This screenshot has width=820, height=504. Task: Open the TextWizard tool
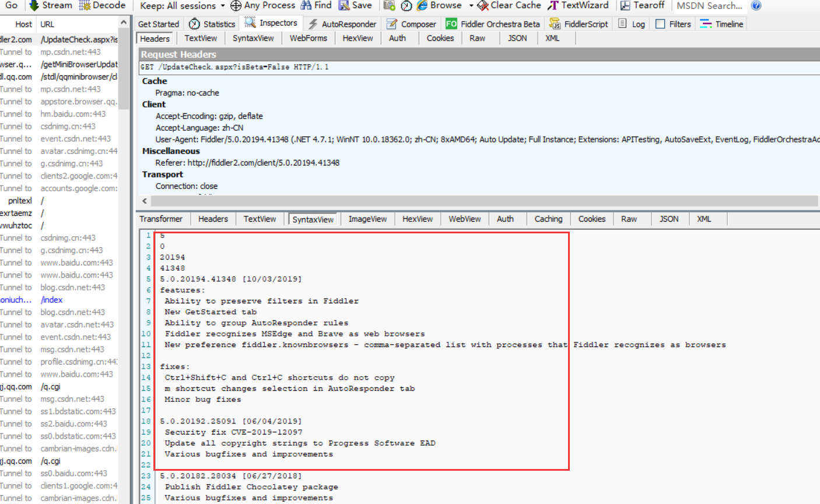[x=578, y=5]
